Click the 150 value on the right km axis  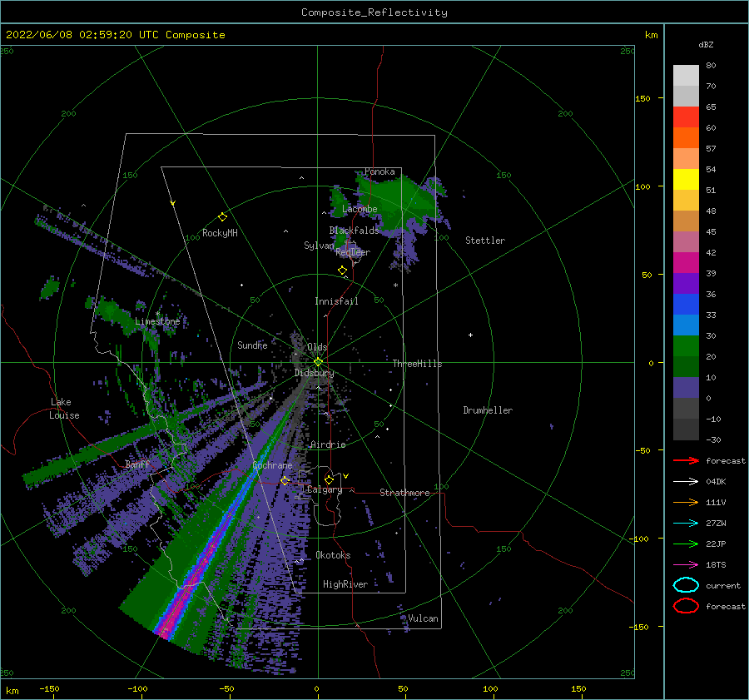tap(642, 98)
